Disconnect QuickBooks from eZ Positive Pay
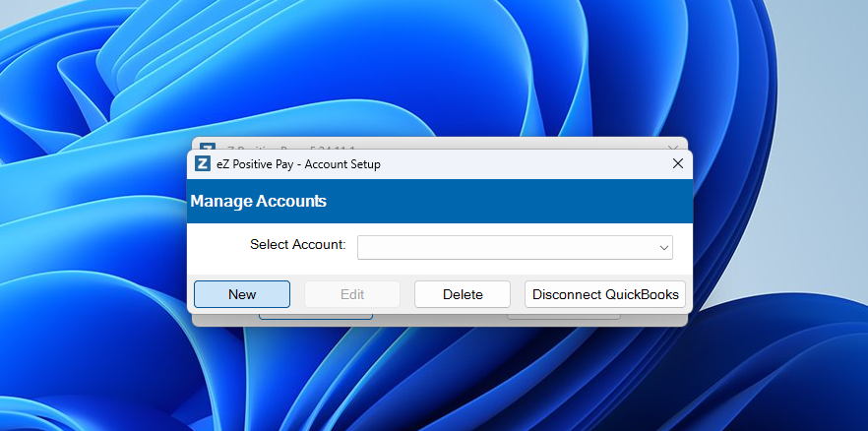 click(605, 294)
